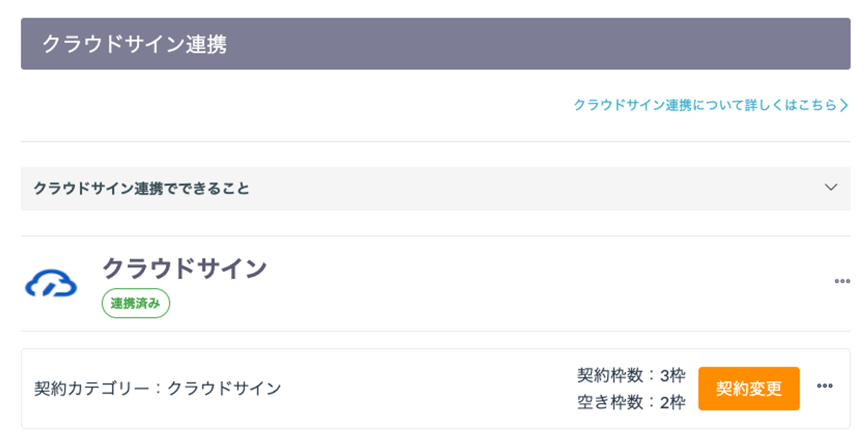This screenshot has height=435, width=868.
Task: Open the three-dot menu next to 契約変更
Action: click(825, 386)
